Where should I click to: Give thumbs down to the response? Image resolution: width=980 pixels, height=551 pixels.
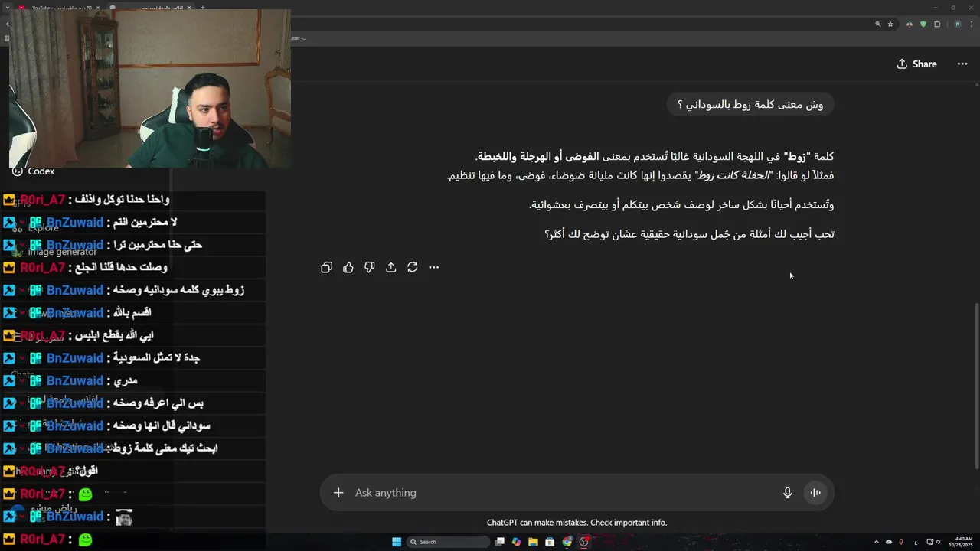tap(370, 267)
